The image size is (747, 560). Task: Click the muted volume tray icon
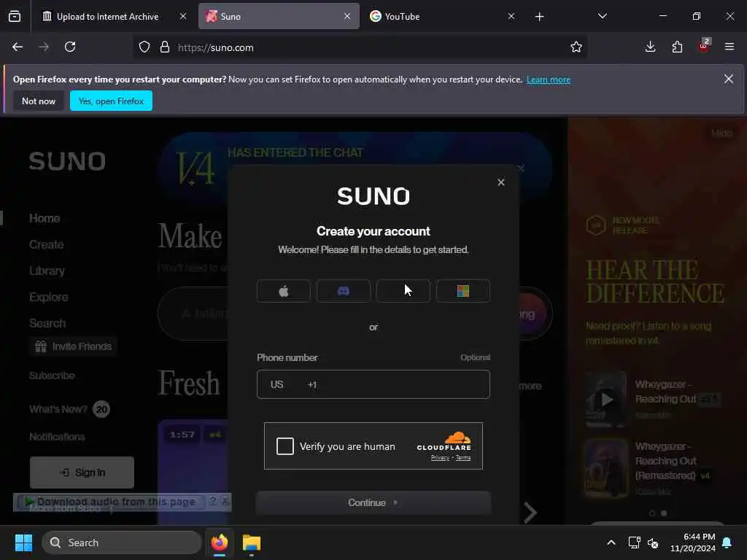(x=653, y=542)
